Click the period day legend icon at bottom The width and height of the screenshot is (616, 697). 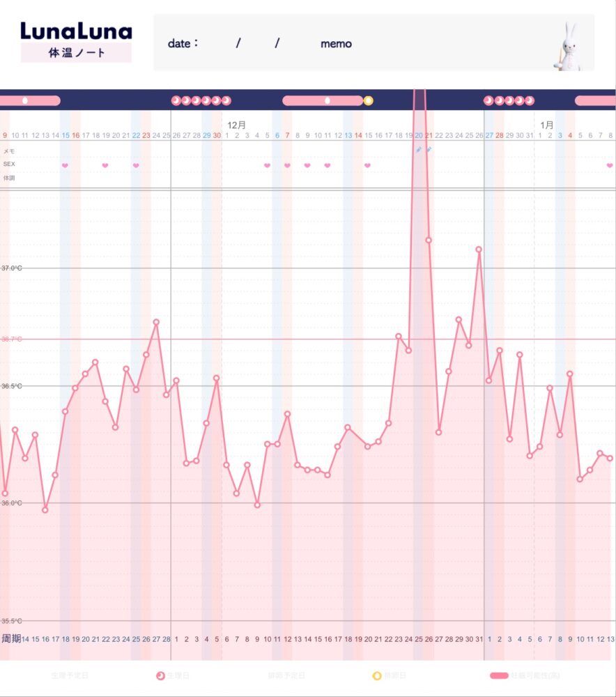pos(160,675)
